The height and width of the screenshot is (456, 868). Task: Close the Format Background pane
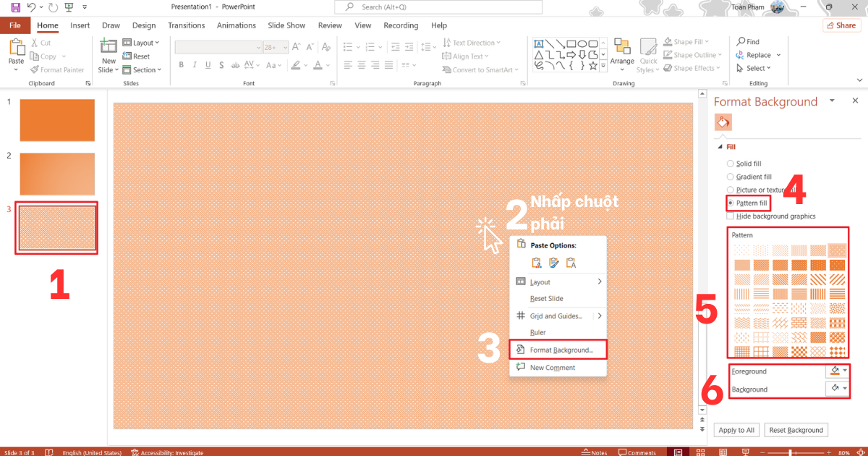point(856,101)
